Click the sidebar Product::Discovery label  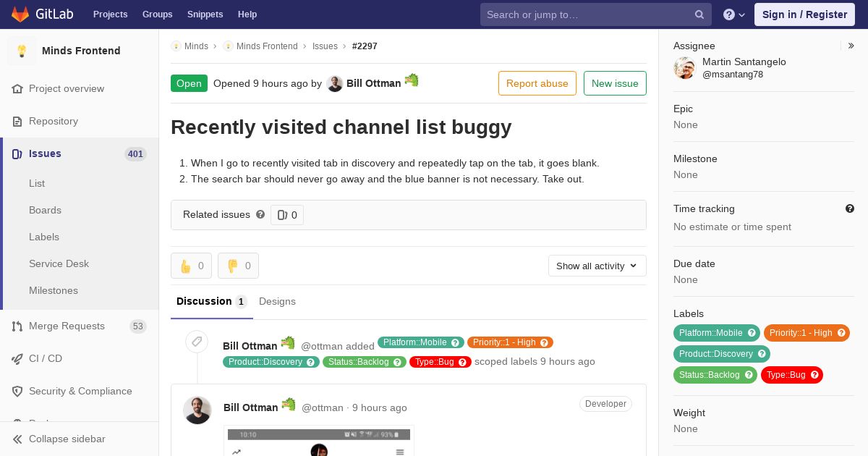(722, 354)
